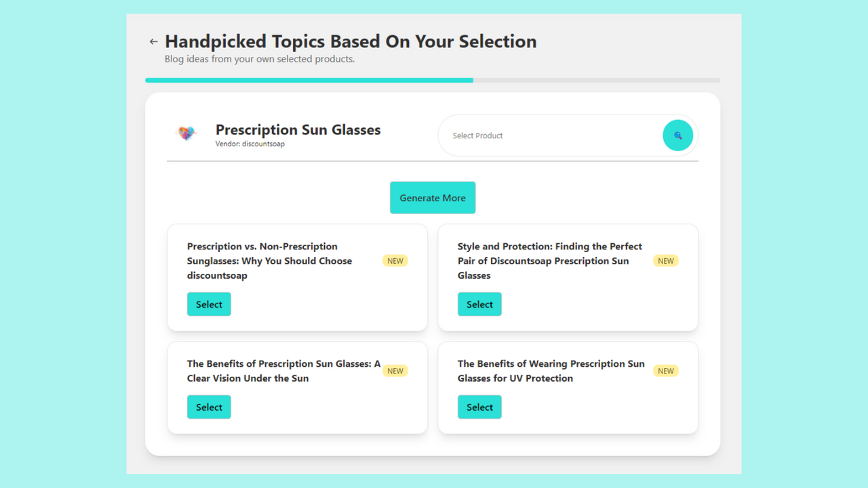This screenshot has height=488, width=868.
Task: Click the Generate More button
Action: click(x=432, y=197)
